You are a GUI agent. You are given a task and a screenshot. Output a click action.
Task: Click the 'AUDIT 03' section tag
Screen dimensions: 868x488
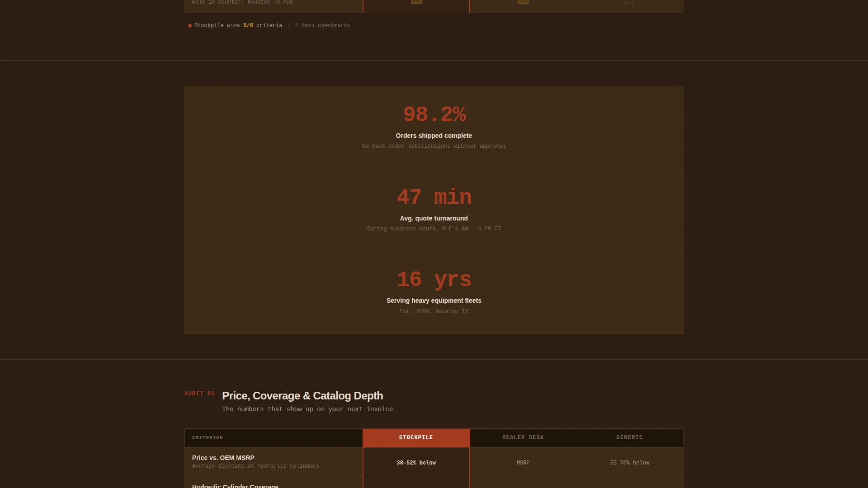[x=199, y=394]
